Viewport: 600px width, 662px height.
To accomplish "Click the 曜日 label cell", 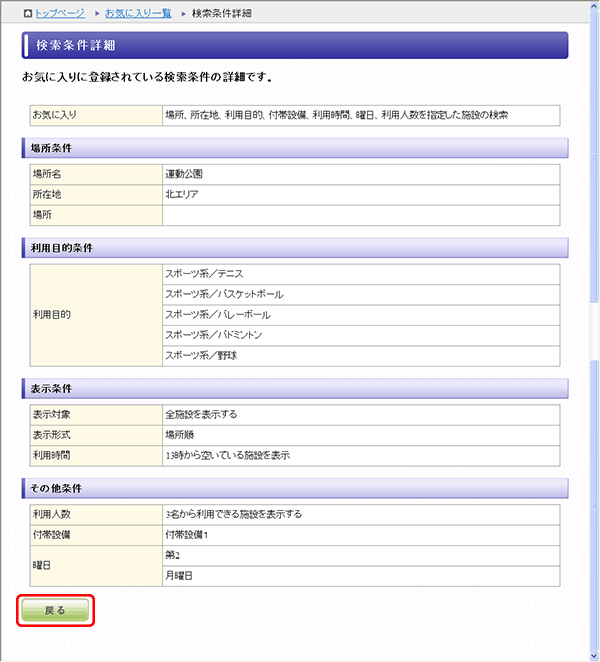I will [x=96, y=566].
